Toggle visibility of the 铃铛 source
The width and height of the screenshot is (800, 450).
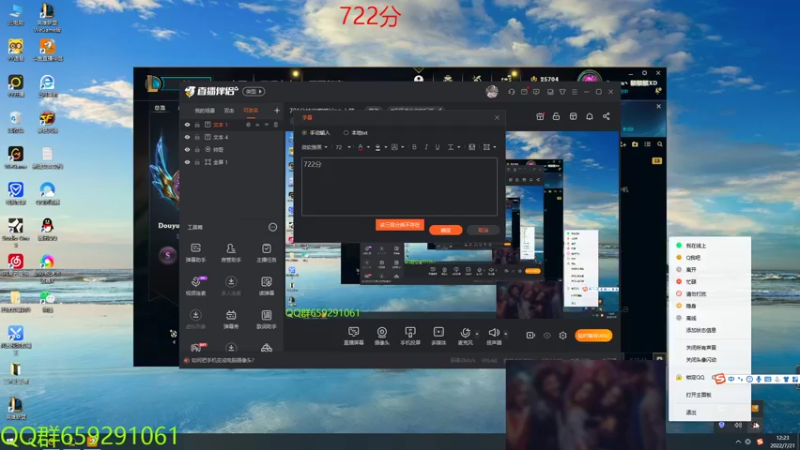click(x=187, y=149)
